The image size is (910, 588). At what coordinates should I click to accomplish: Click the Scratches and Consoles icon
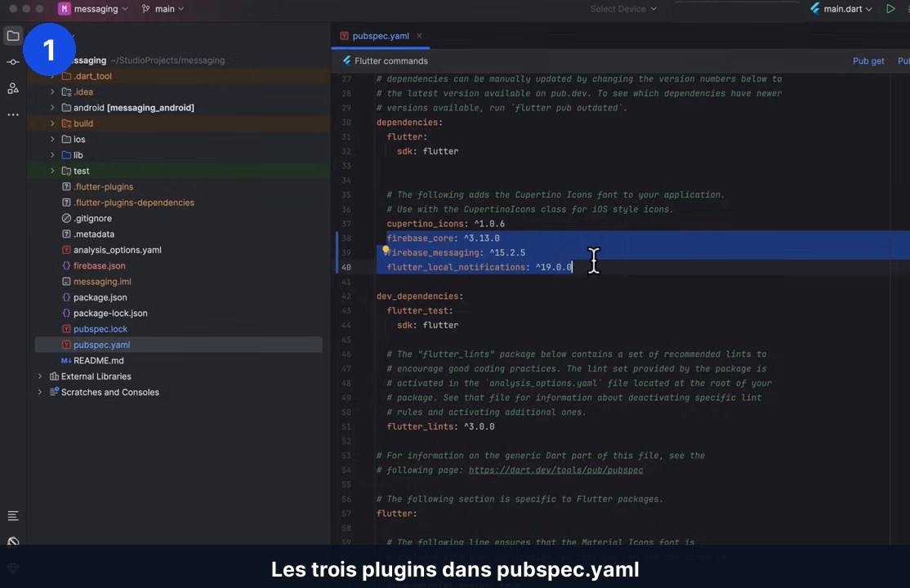coord(54,392)
